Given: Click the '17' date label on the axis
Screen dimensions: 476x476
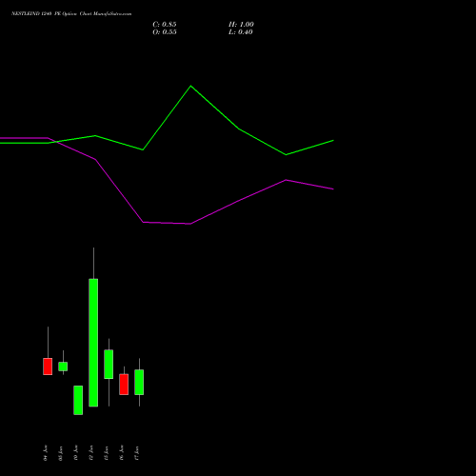Looking at the screenshot, I should [137, 453].
